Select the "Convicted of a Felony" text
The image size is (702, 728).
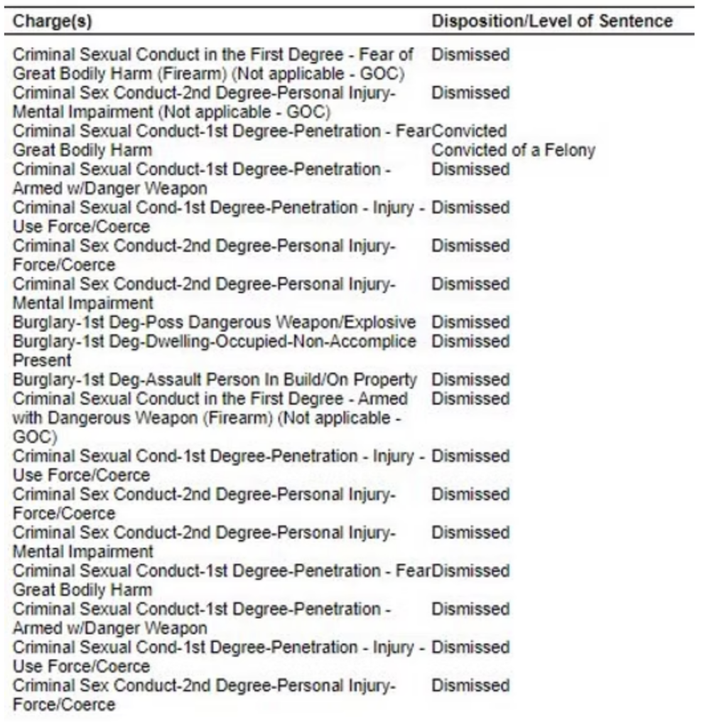pyautogui.click(x=514, y=151)
